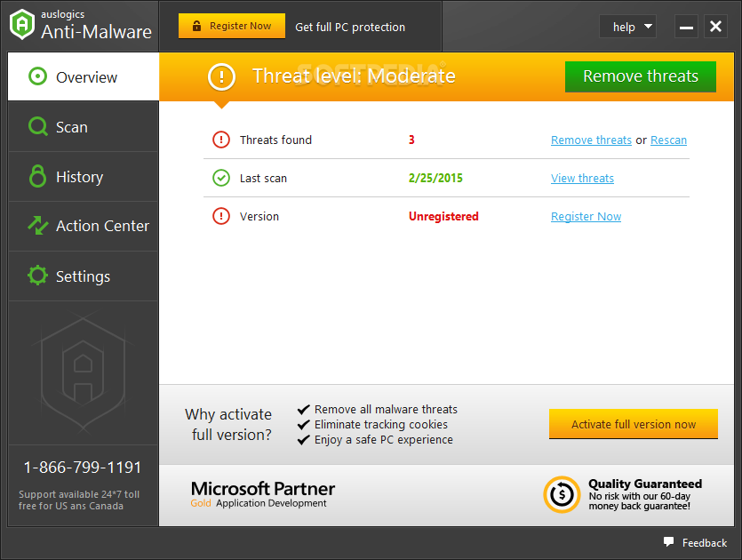The width and height of the screenshot is (742, 560).
Task: Click the Scan magnifier icon
Action: 38,127
